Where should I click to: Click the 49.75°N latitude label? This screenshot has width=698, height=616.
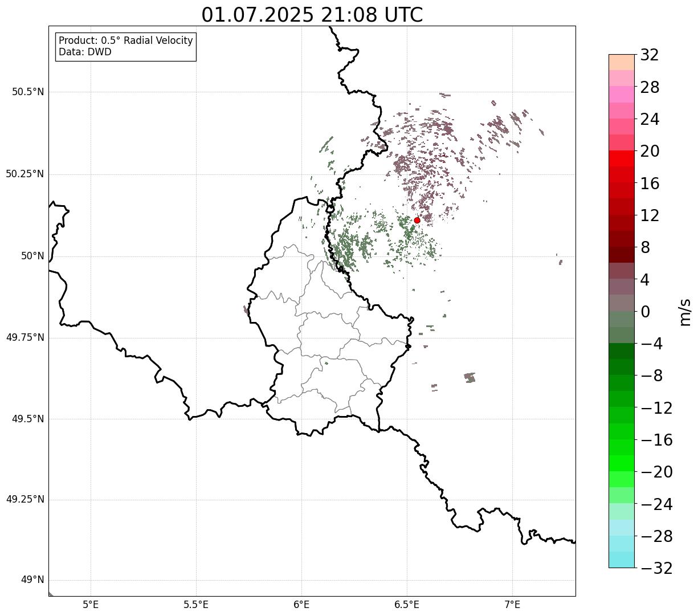(x=25, y=337)
